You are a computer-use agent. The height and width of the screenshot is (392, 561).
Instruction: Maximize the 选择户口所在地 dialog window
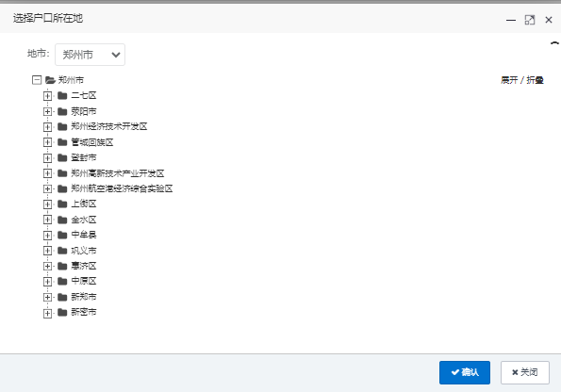pos(530,20)
